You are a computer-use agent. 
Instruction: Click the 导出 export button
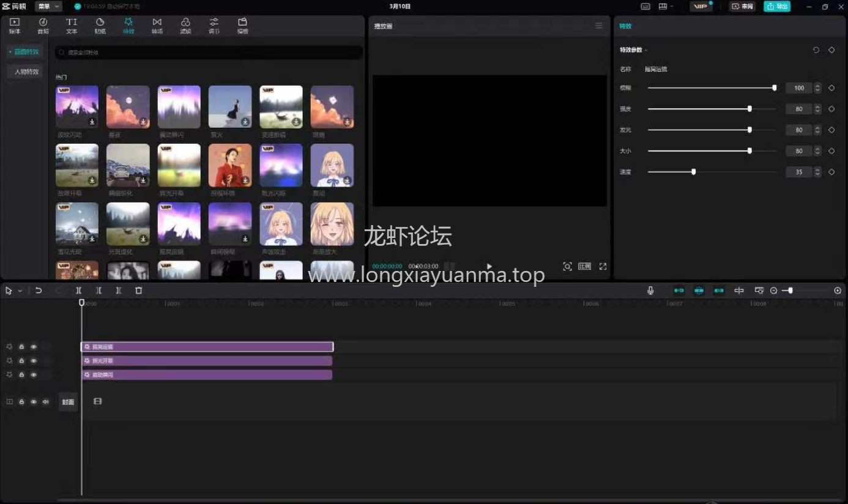tap(777, 7)
